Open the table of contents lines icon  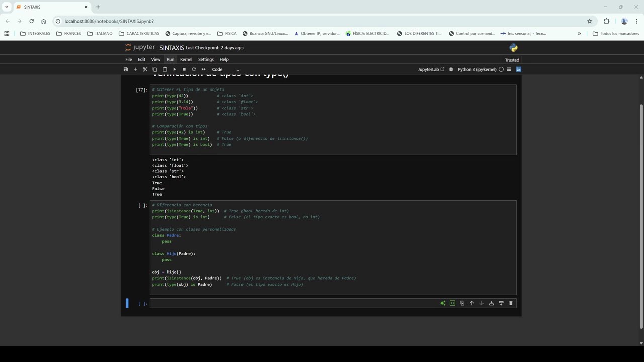pos(509,69)
